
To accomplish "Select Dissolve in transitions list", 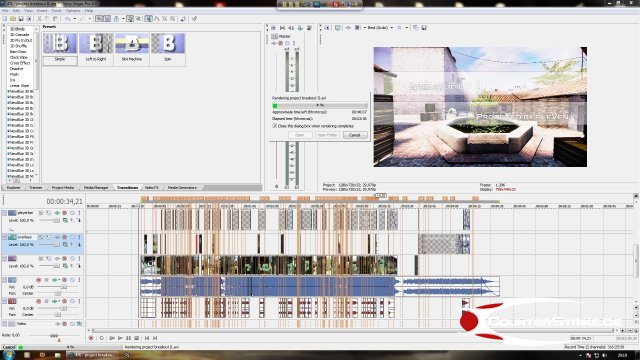I will tap(16, 69).
